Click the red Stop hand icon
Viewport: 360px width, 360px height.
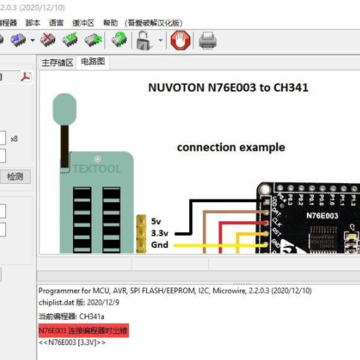(180, 40)
